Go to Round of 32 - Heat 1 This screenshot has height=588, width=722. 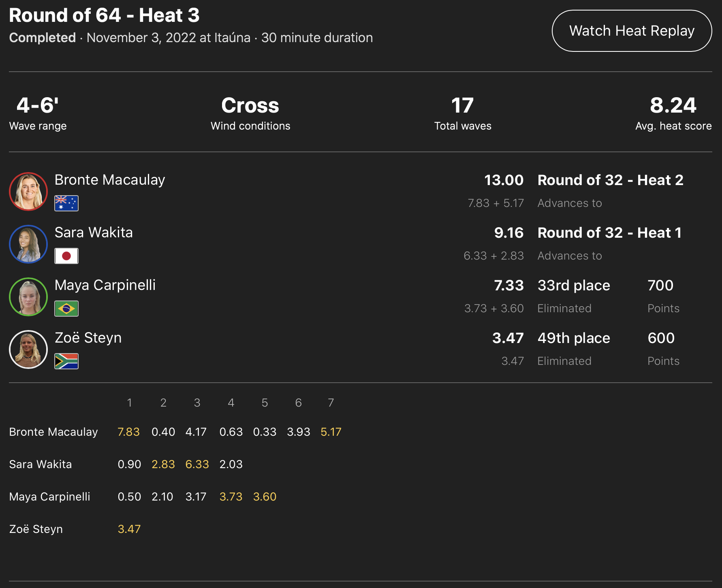coord(609,233)
